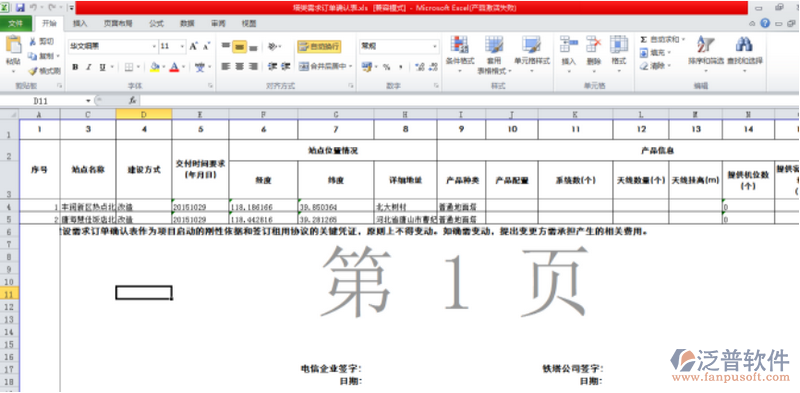Click the Find and Select binoculars icon
Viewport: 800px width, 393px height.
click(x=744, y=45)
